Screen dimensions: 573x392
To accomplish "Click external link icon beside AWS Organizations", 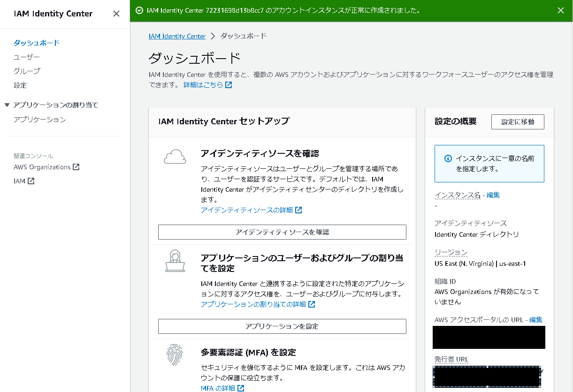I will (76, 167).
